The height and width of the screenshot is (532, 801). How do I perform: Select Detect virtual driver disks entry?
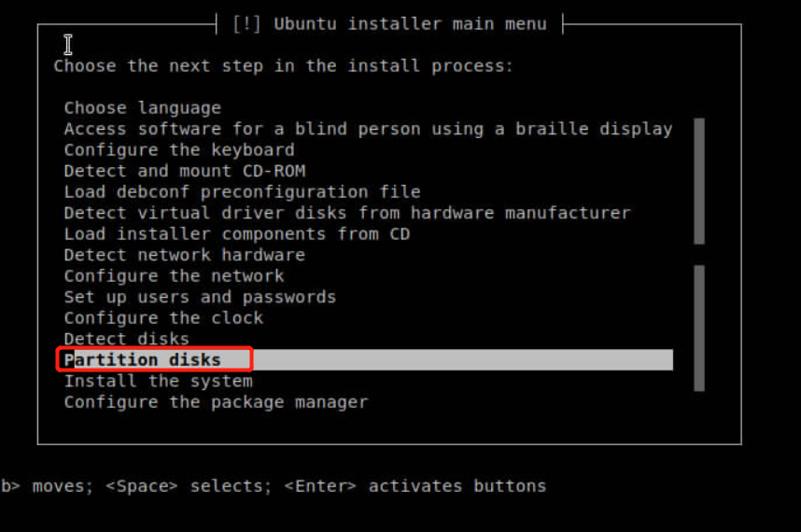(347, 213)
